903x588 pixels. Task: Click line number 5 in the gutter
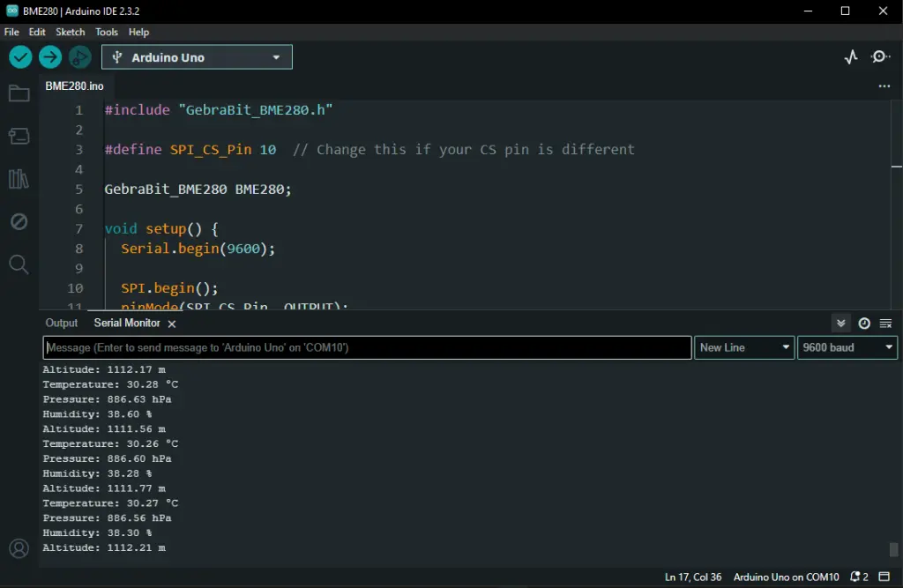coord(78,190)
